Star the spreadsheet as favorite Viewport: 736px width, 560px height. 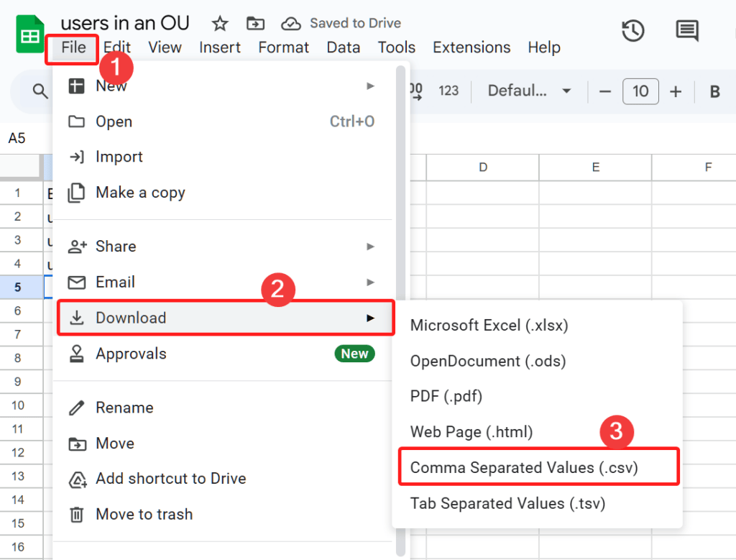(x=219, y=23)
